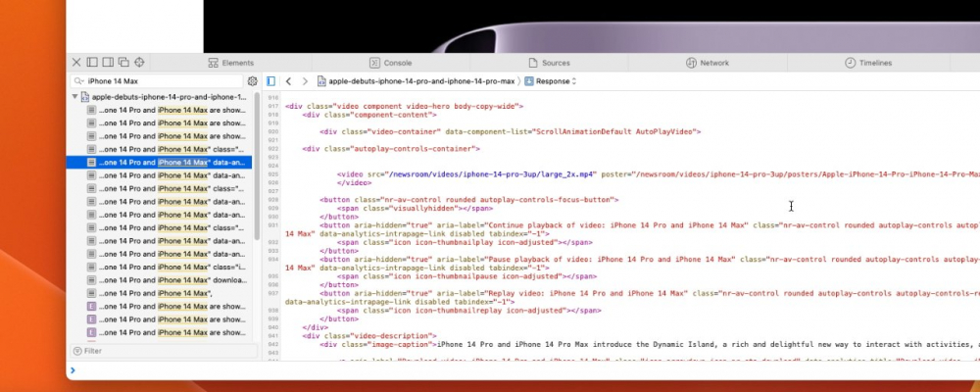
Task: Switch to the Elements tab
Action: pos(230,63)
